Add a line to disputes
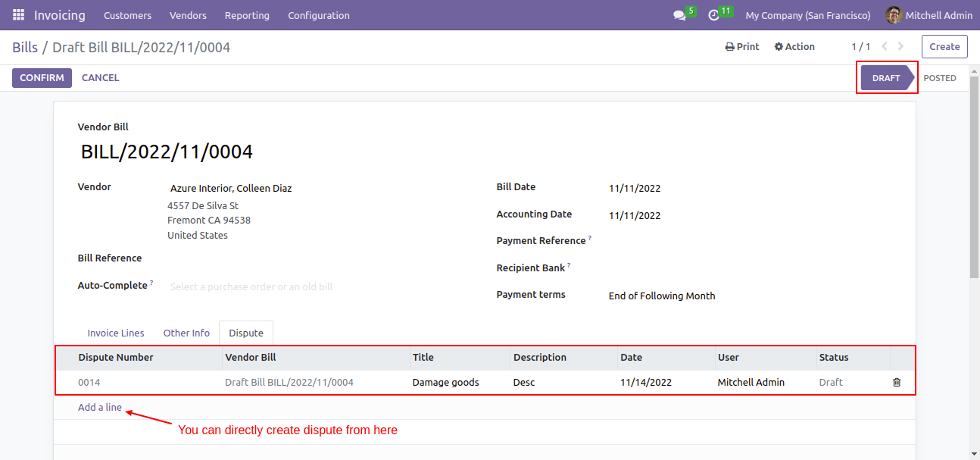 coord(100,408)
